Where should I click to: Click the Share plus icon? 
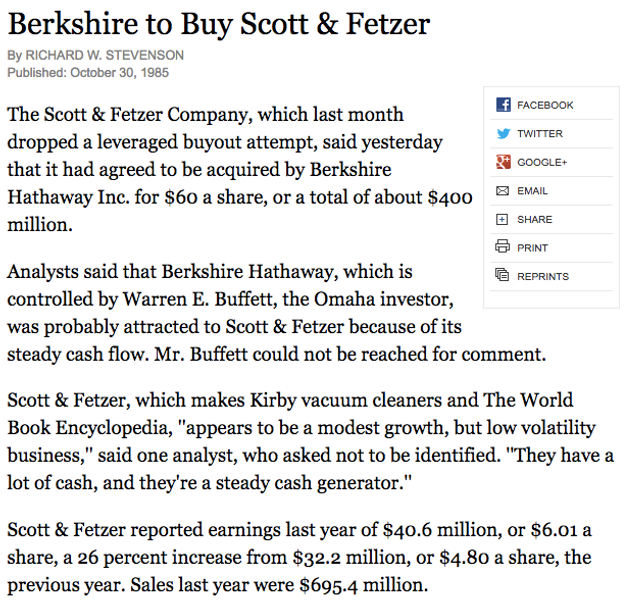[x=502, y=219]
